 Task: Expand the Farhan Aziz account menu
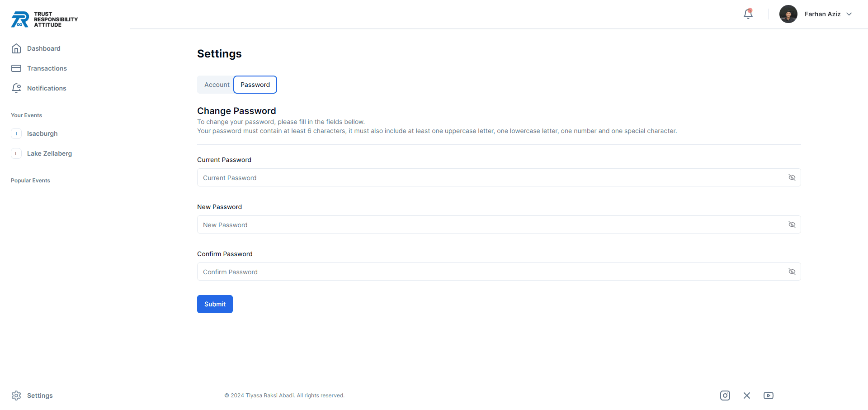pos(850,14)
